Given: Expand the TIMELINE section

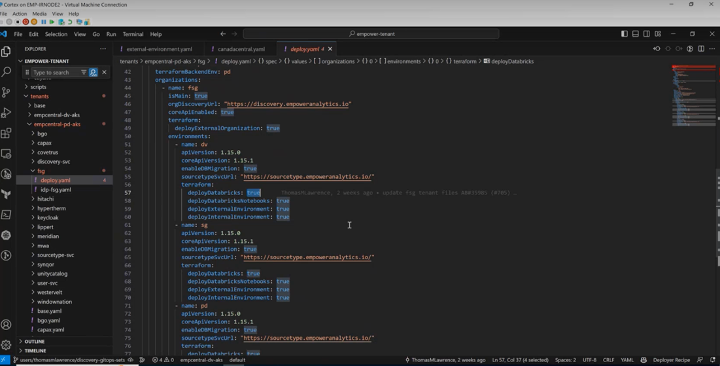Looking at the screenshot, I should pyautogui.click(x=35, y=350).
